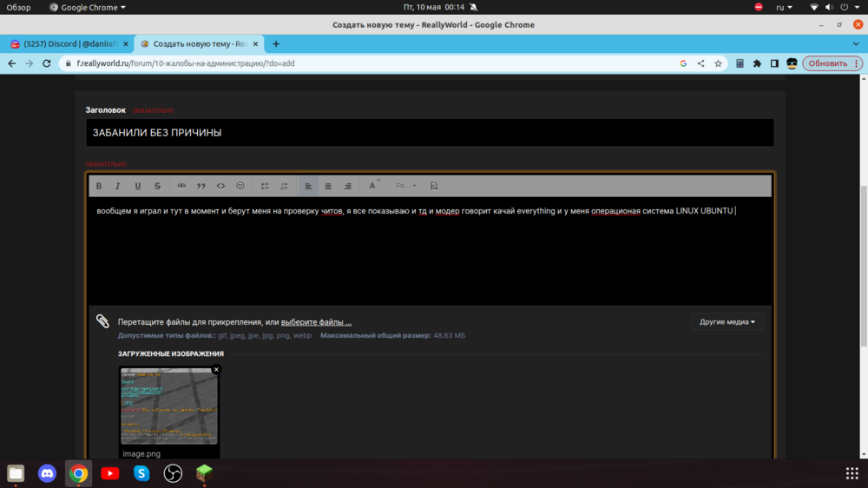Open the Minecraft launcher in dock
868x488 pixels.
click(x=204, y=473)
